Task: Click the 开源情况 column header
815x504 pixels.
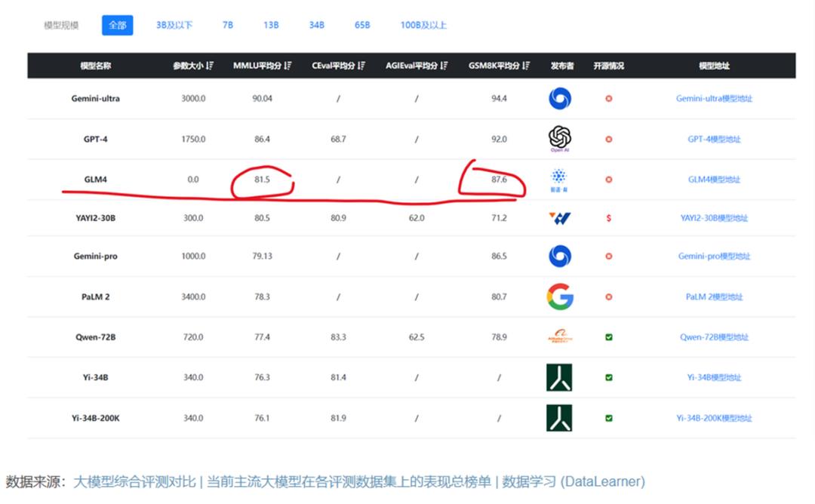Action: point(609,66)
